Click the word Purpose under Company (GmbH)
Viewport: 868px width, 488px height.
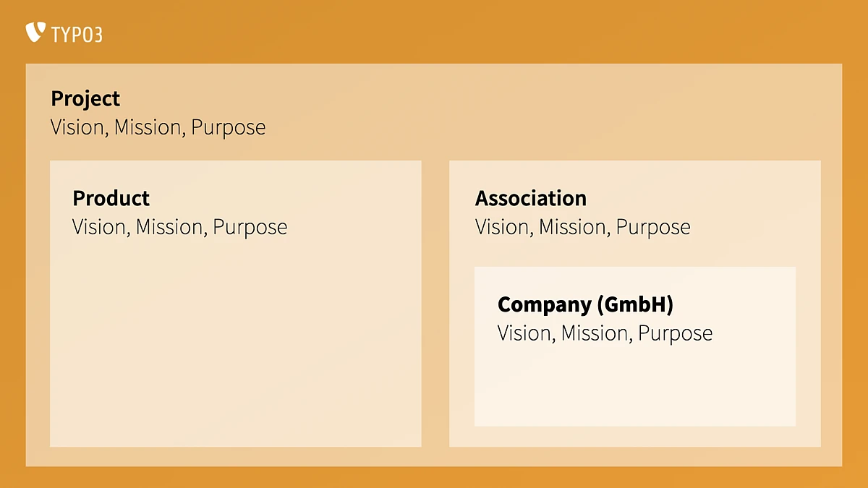click(x=675, y=334)
